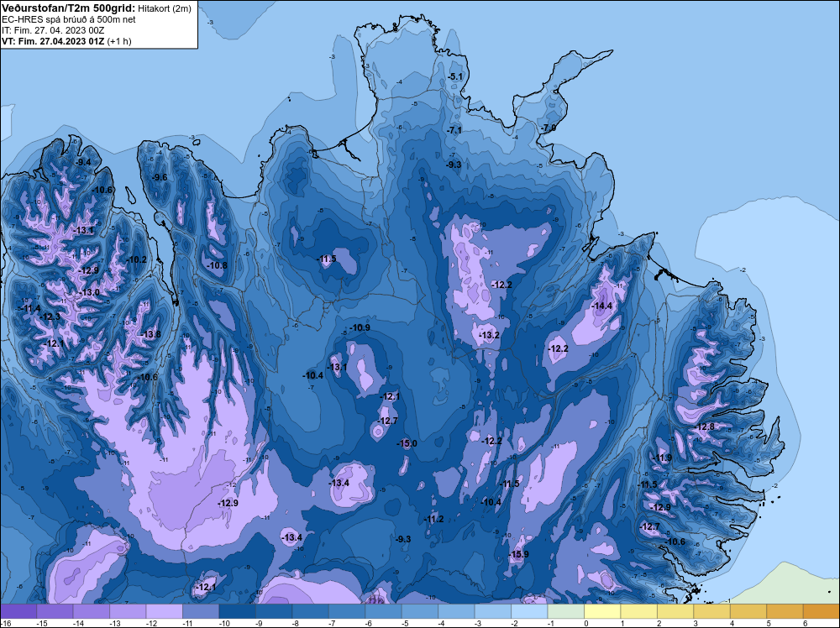Click the map title 'Veðurstofan/T2m 500grid'

68,8
